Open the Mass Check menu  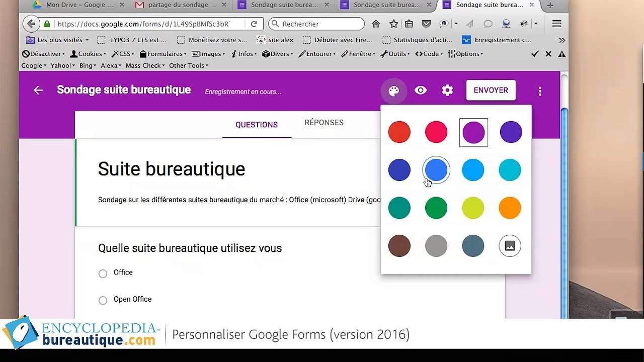[145, 65]
